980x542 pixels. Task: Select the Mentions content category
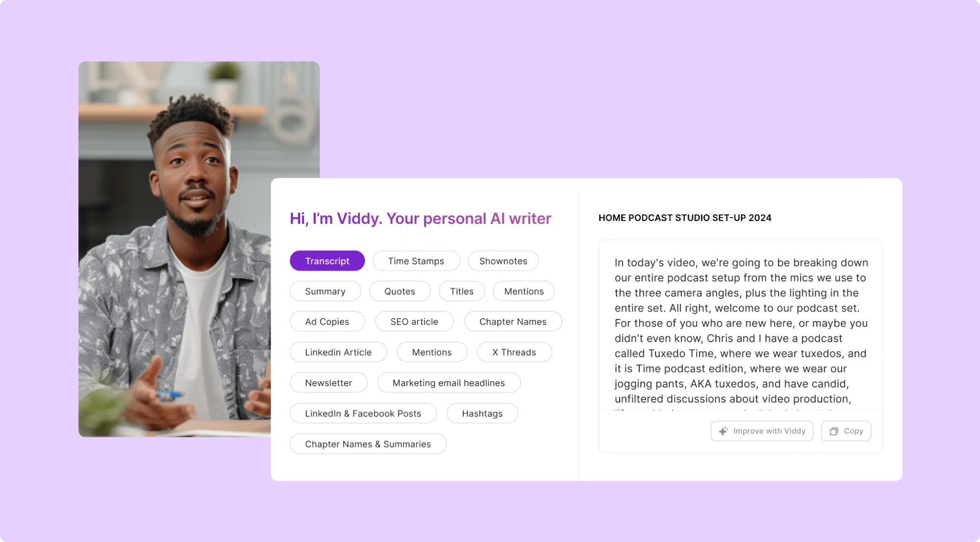[x=524, y=291]
